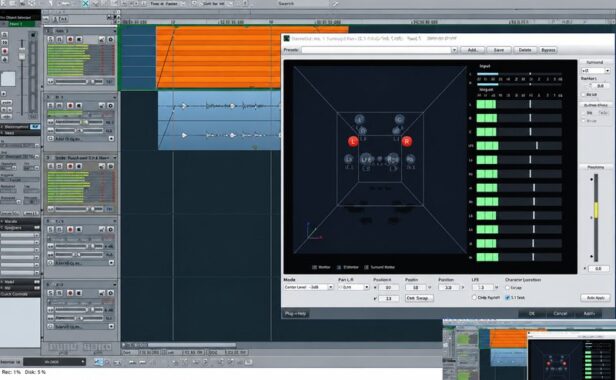Toggle track 3 monitoring speaker icon
The height and width of the screenshot is (380, 616).
(x=79, y=166)
